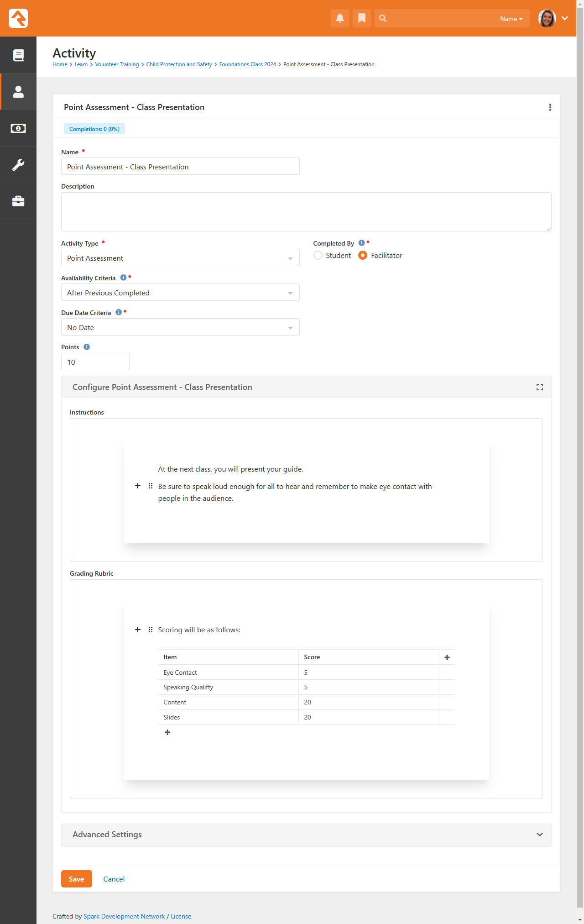Image resolution: width=584 pixels, height=924 pixels.
Task: Expand the user profile chevron menu
Action: tap(565, 18)
